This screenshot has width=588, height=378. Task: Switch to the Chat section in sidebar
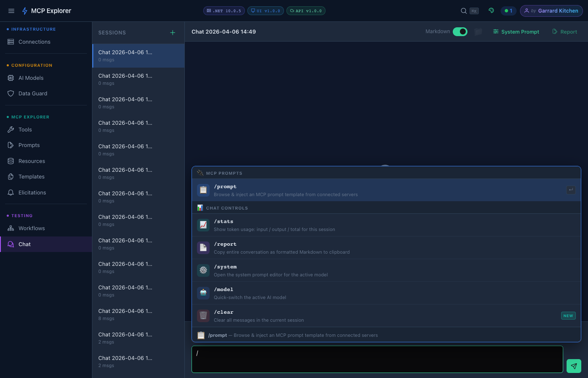[x=24, y=244]
